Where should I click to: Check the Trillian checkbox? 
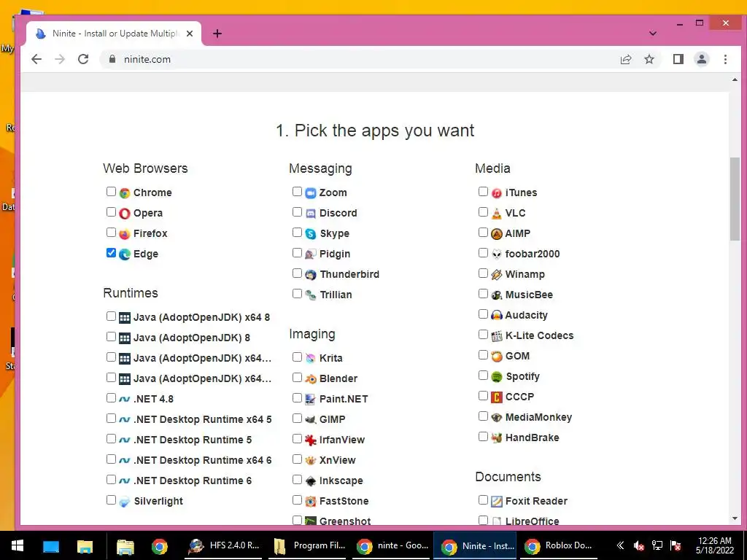(x=297, y=293)
